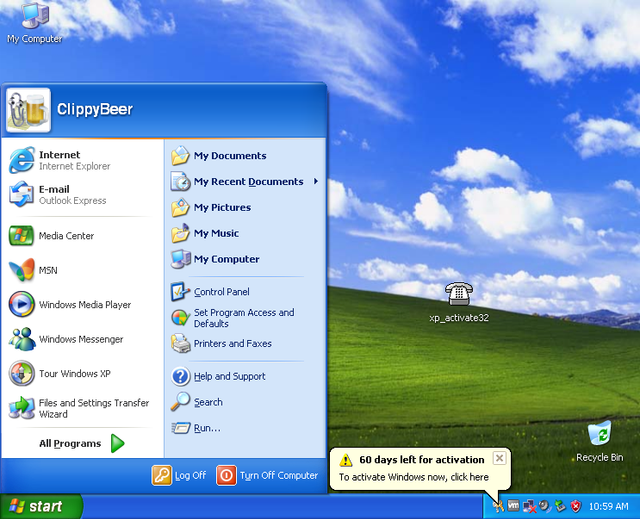Click Safely Remove Hardware tray icon
This screenshot has width=640, height=519.
tap(560, 506)
